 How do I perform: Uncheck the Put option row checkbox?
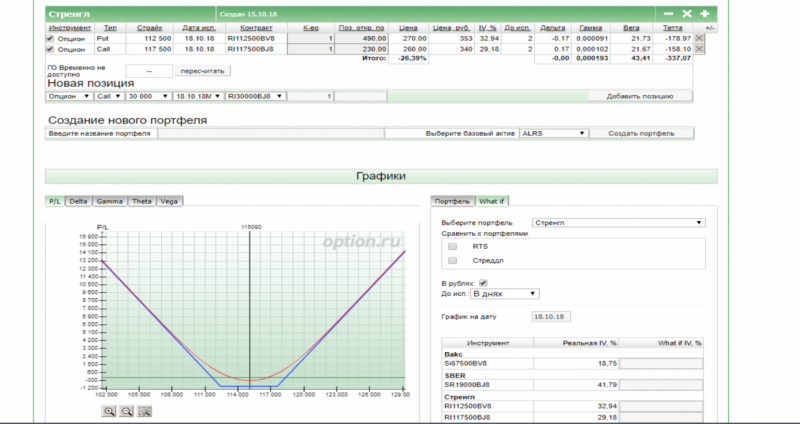pos(52,37)
